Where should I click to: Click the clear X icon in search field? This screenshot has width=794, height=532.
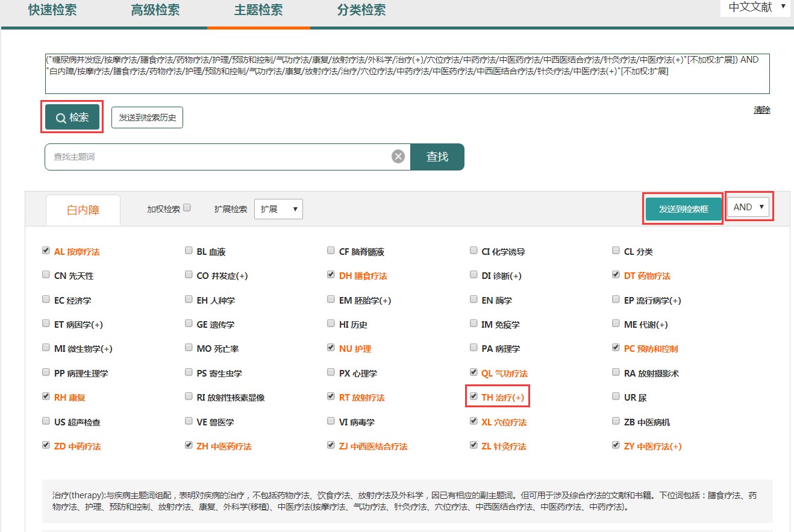point(398,157)
